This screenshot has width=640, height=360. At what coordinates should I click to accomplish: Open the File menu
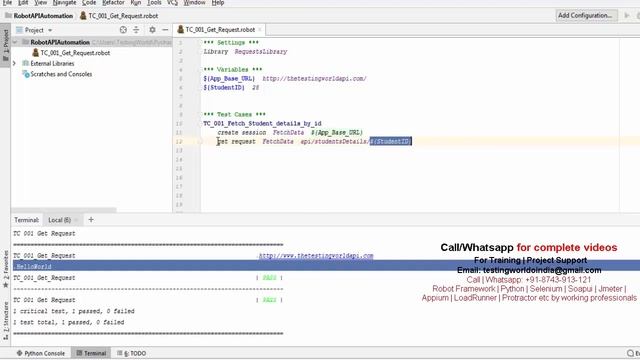tap(7, 2)
